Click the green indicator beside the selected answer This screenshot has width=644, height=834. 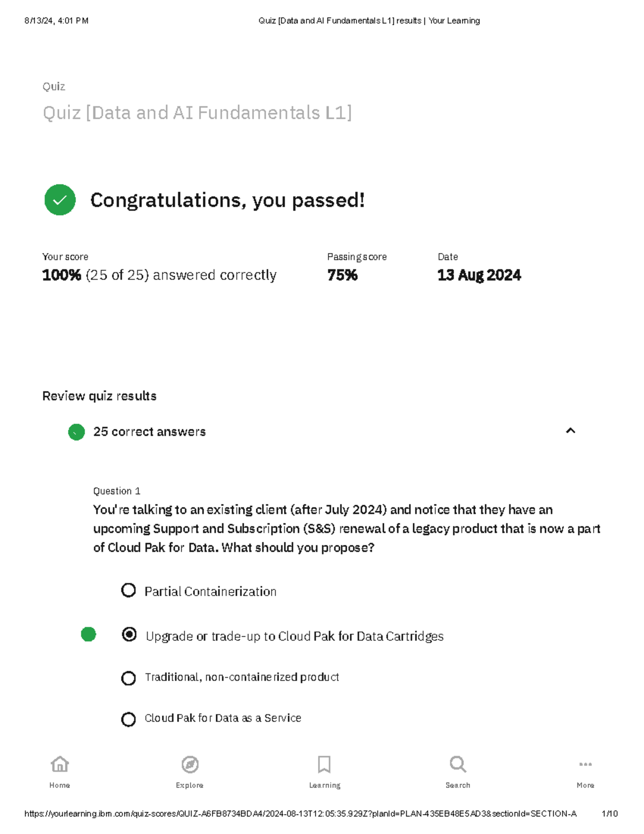coord(89,634)
